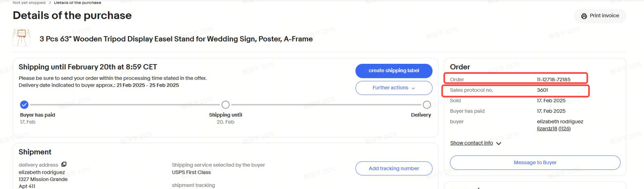Open the wooden tripod easel item title
Screen dimensions: 644x189
tap(176, 39)
